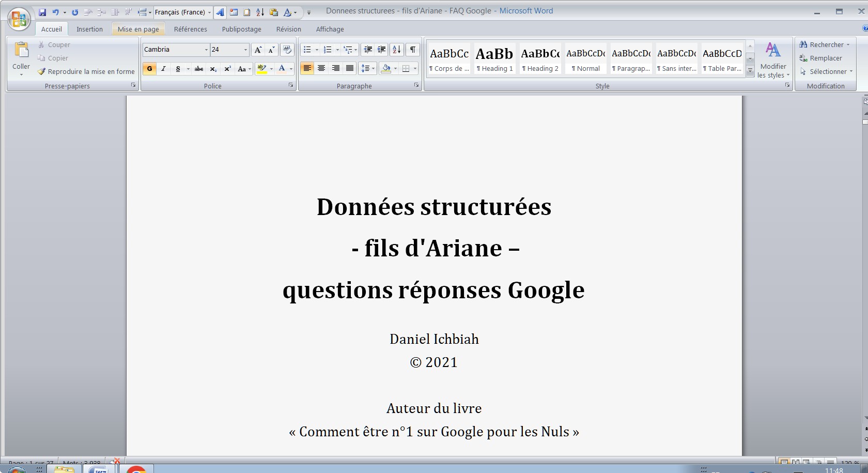This screenshot has width=868, height=473.
Task: Center the paragraph text
Action: [x=321, y=69]
